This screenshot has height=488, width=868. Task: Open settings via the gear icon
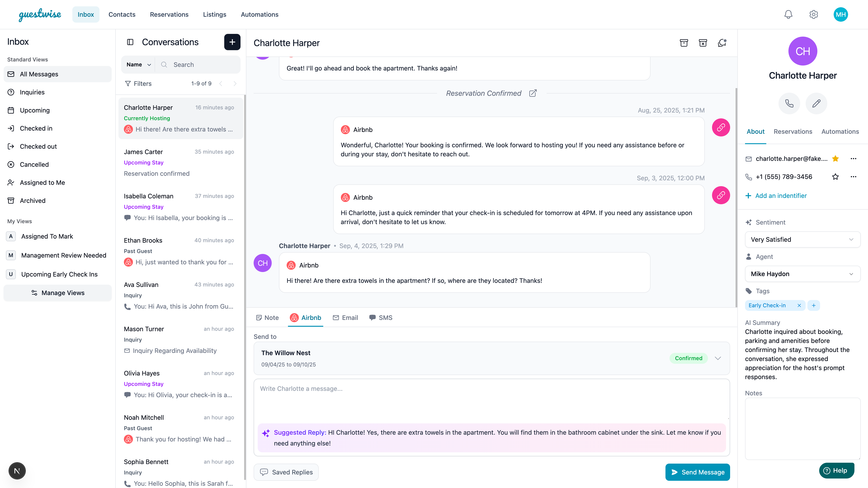coord(814,14)
